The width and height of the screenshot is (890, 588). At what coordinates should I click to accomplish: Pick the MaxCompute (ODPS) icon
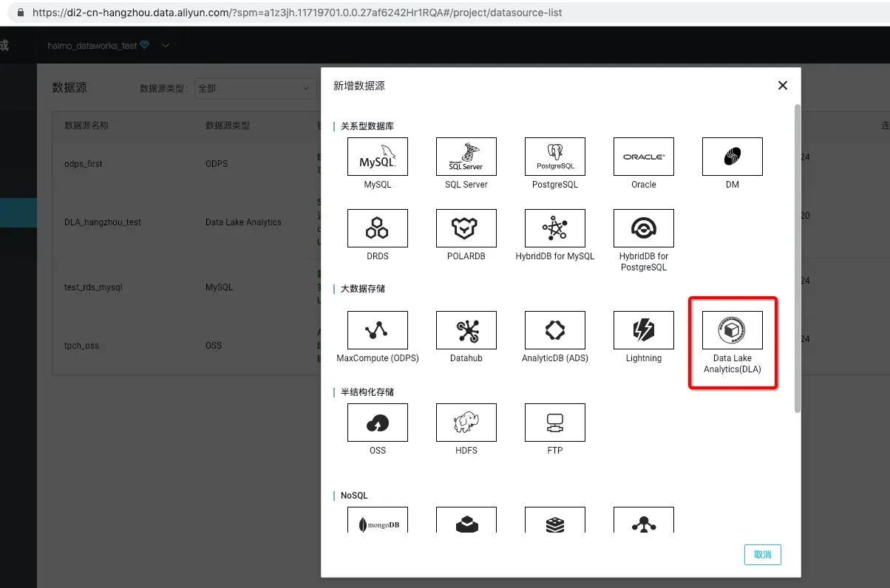[x=378, y=330]
